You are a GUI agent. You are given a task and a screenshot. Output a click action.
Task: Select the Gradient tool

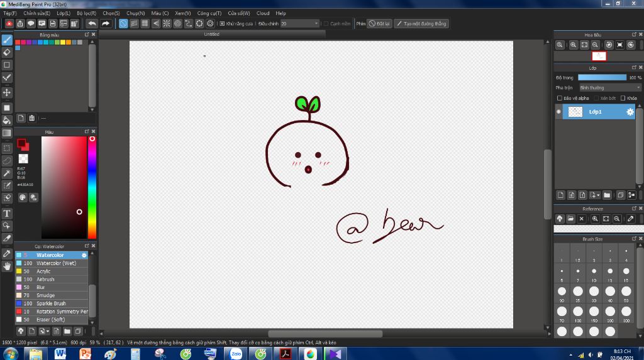(7, 133)
